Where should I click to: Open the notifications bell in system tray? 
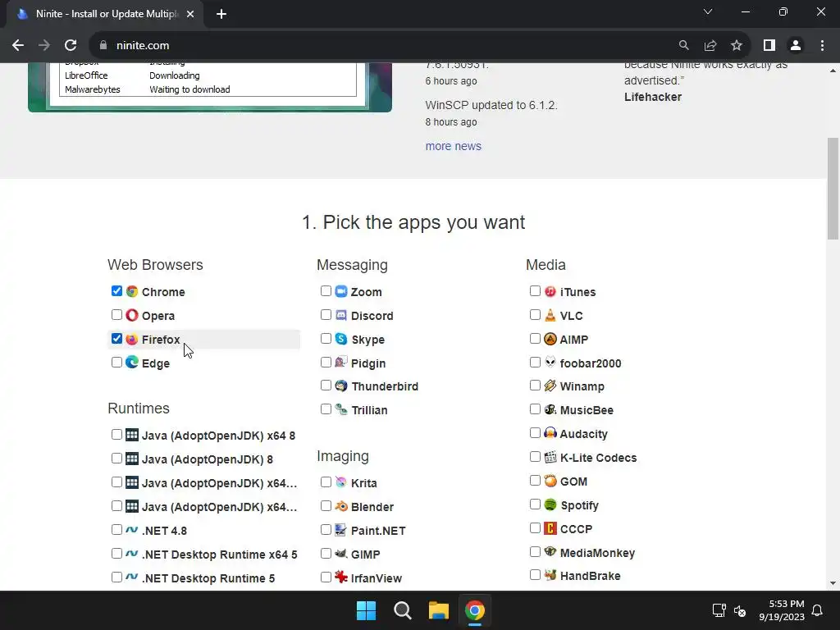point(818,610)
